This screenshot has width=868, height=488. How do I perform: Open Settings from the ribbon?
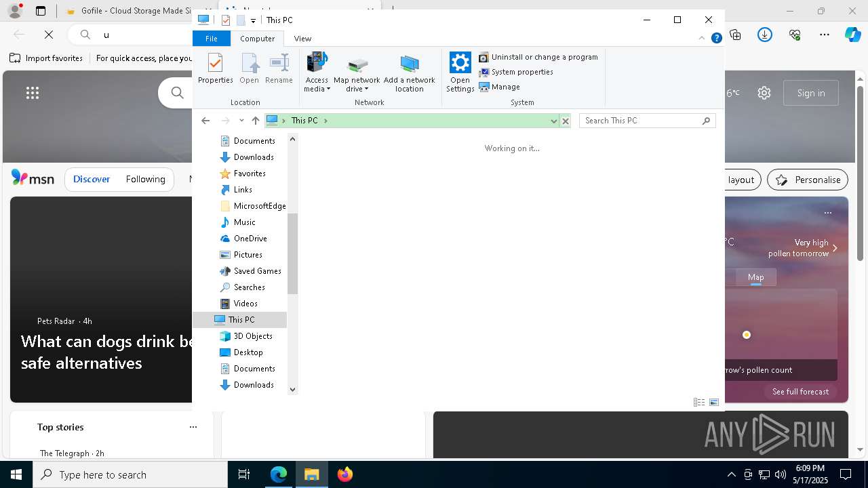460,73
